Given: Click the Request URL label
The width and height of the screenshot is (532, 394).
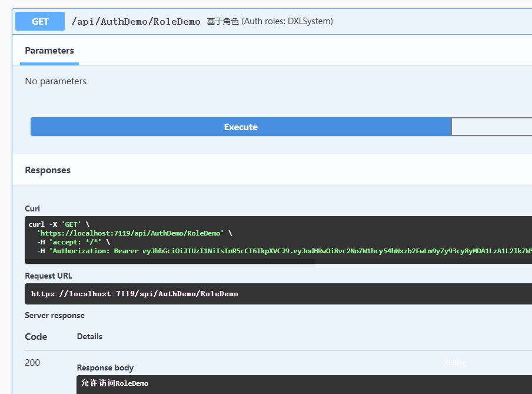Looking at the screenshot, I should tap(48, 276).
